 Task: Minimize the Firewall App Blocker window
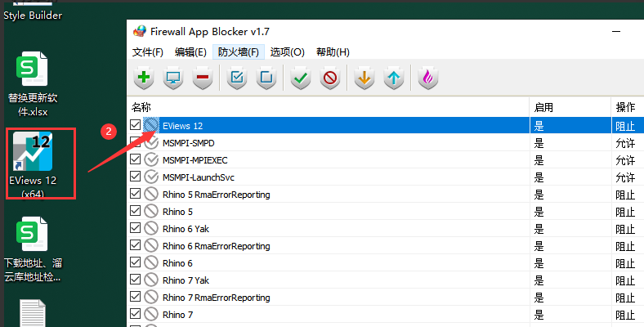click(616, 32)
